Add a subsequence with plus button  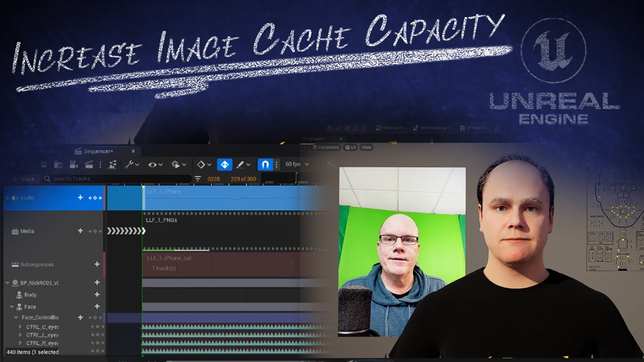point(97,264)
